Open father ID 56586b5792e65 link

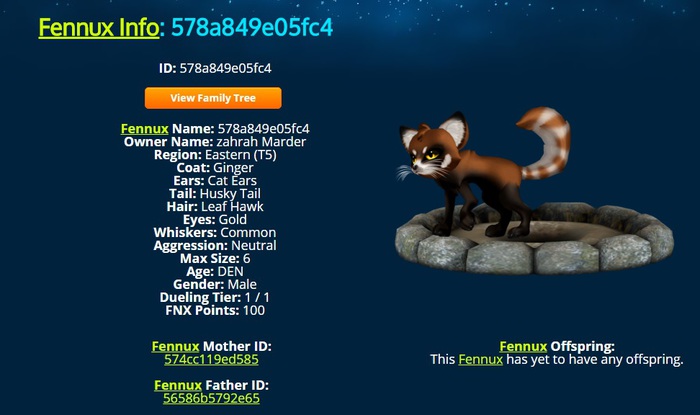pyautogui.click(x=211, y=398)
